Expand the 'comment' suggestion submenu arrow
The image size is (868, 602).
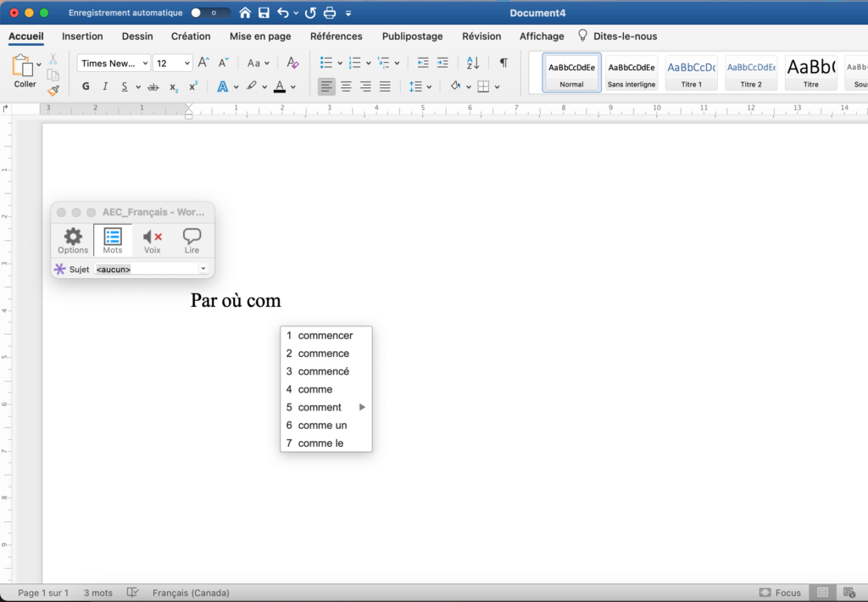tap(363, 407)
